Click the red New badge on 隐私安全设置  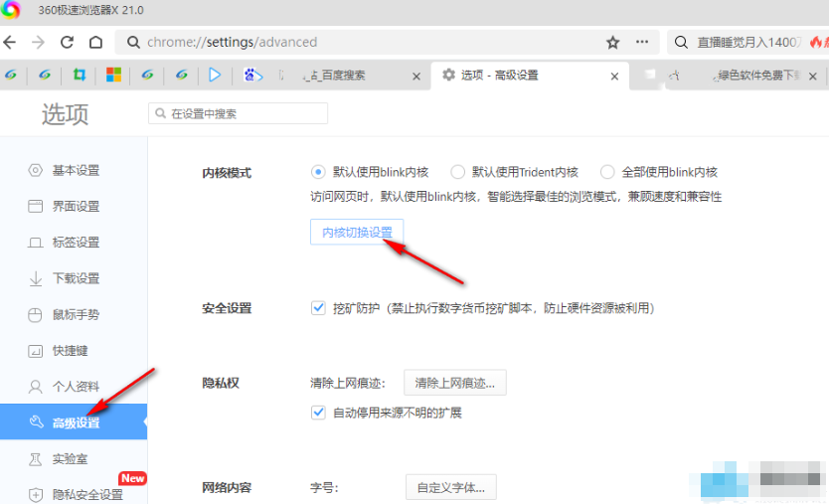pyautogui.click(x=132, y=478)
